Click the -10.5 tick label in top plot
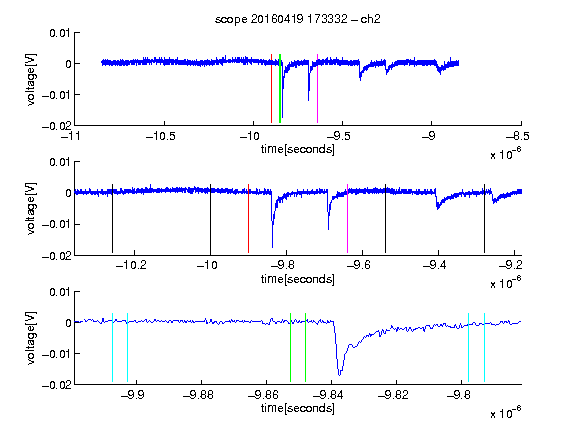 (161, 136)
